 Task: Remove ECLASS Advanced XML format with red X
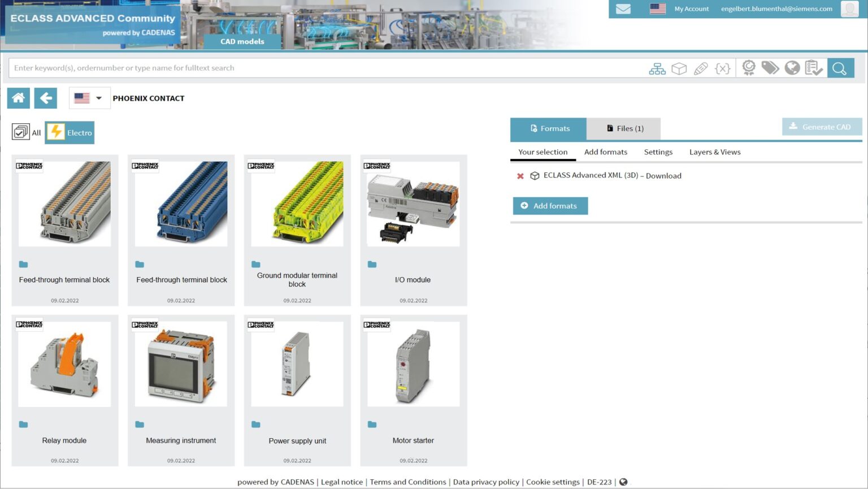point(520,176)
